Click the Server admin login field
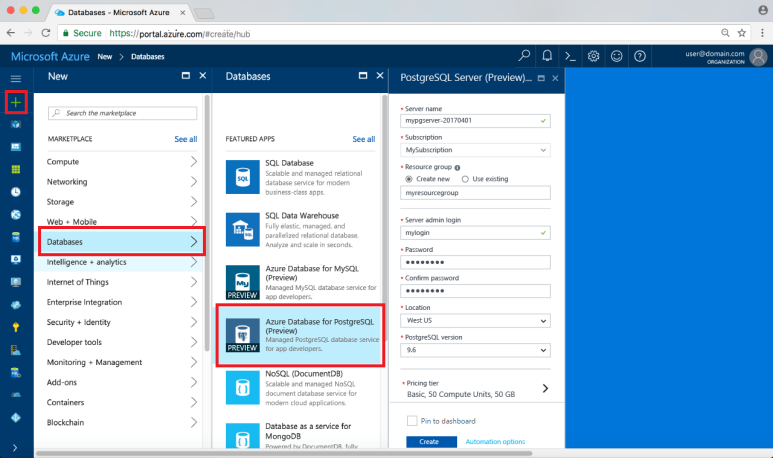Image resolution: width=773 pixels, height=458 pixels. click(x=475, y=233)
